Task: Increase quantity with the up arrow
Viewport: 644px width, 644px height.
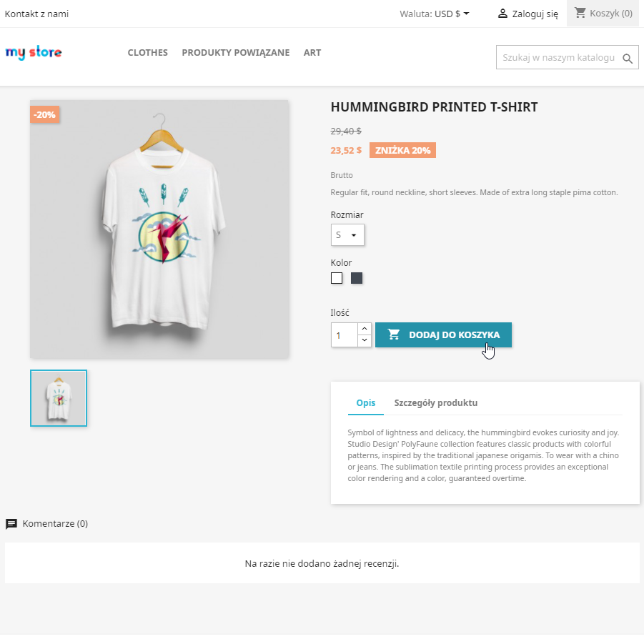Action: (x=365, y=329)
